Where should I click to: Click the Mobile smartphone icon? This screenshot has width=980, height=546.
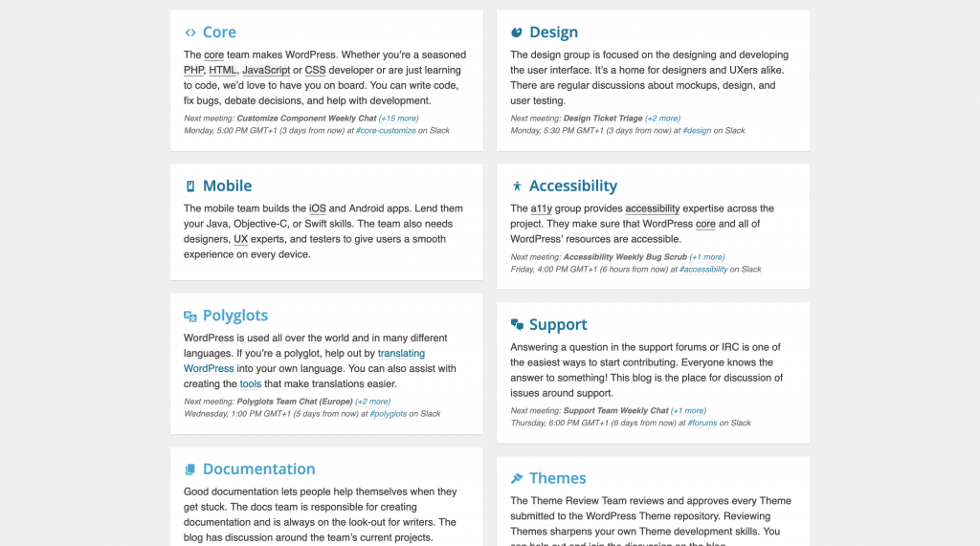[190, 186]
